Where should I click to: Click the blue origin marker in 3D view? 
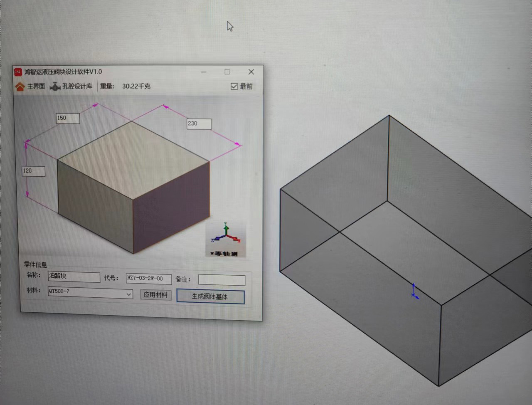pyautogui.click(x=415, y=291)
